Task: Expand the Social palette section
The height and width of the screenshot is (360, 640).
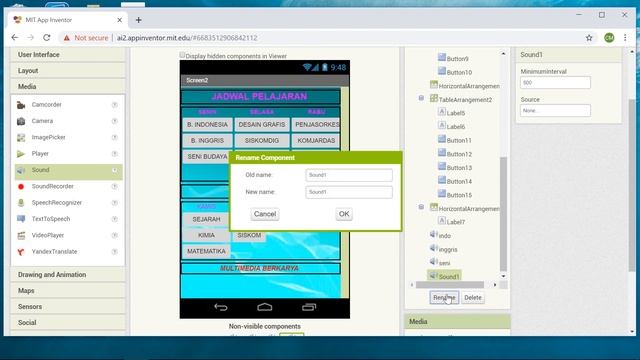Action: coord(68,322)
